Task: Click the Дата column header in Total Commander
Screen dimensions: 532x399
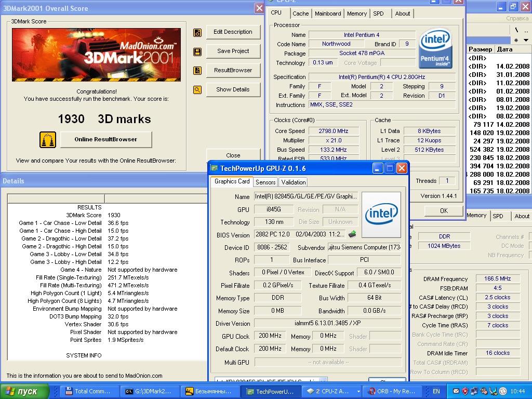Action: (x=513, y=49)
